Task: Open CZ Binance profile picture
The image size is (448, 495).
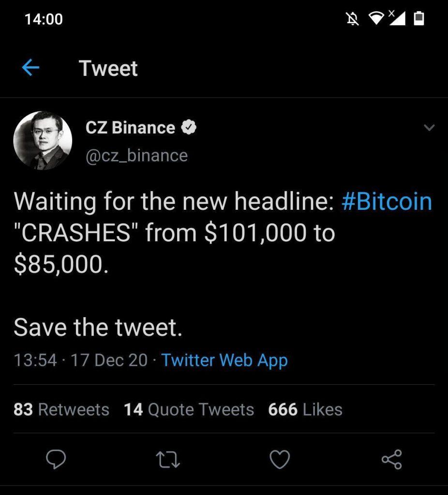Action: (43, 141)
